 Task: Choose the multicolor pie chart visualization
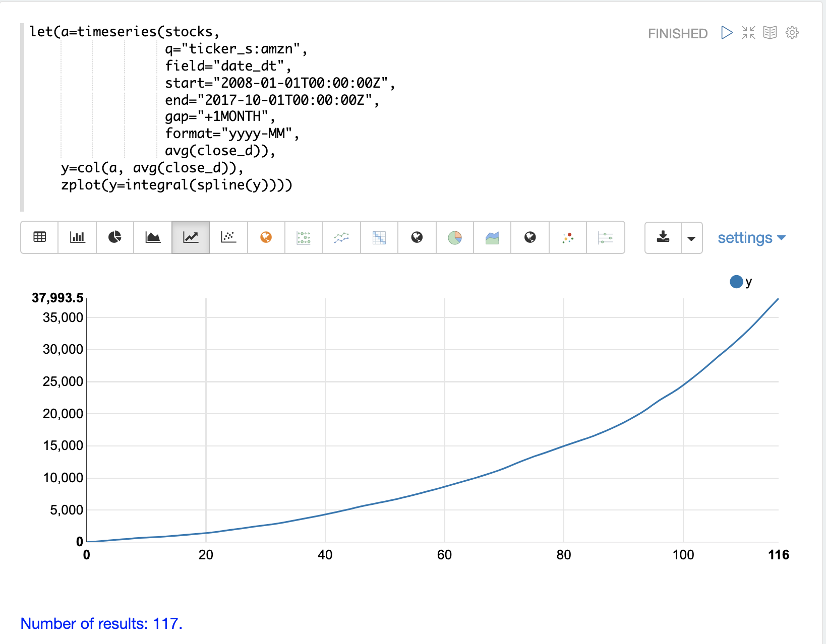[x=455, y=237]
